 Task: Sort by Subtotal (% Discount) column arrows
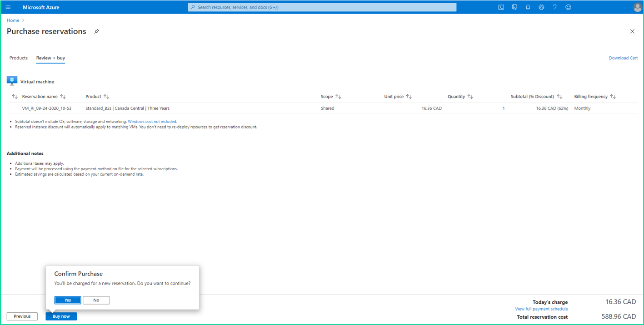click(x=559, y=97)
